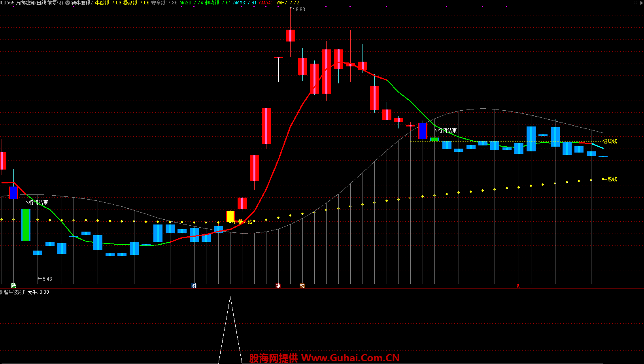Screen dimensions: 644x364
Task: Click the 行情开始 signal label
Action: [x=243, y=222]
